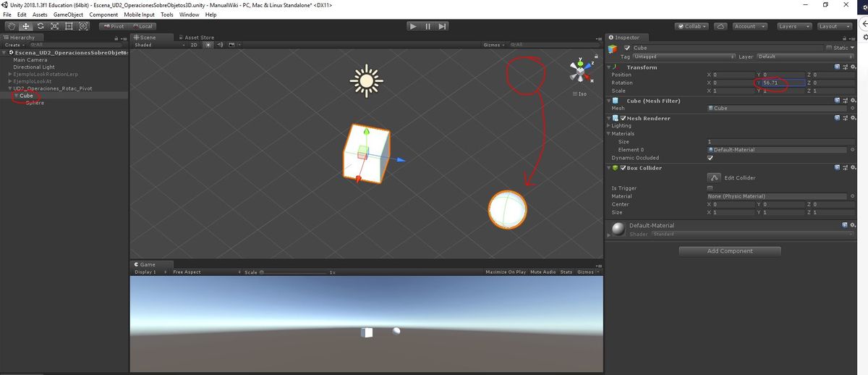Toggle 2D scene view mode

point(194,45)
